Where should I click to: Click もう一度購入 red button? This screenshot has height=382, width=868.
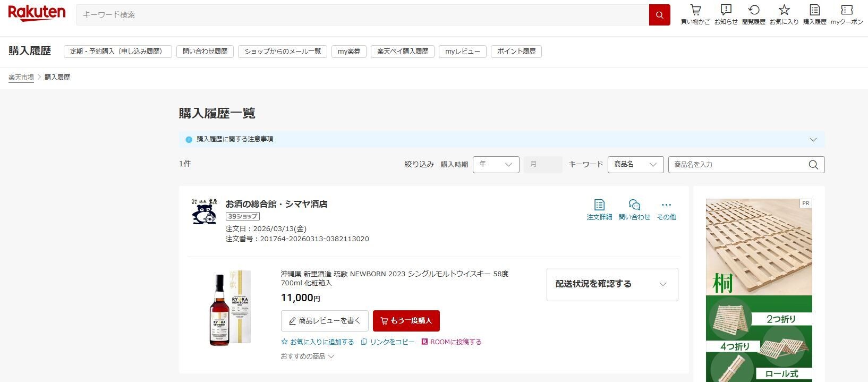pos(406,321)
